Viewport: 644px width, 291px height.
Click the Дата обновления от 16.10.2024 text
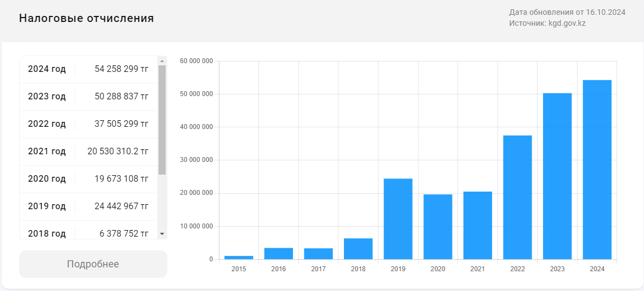567,12
